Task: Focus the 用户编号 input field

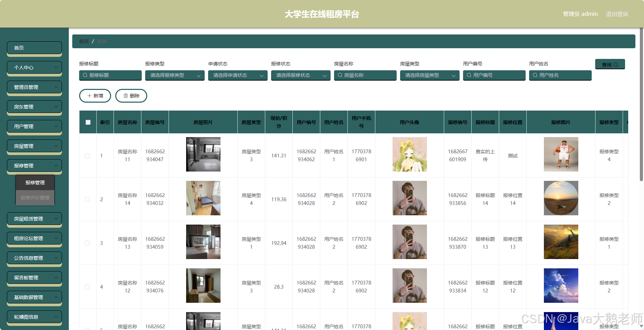Action: click(x=494, y=75)
